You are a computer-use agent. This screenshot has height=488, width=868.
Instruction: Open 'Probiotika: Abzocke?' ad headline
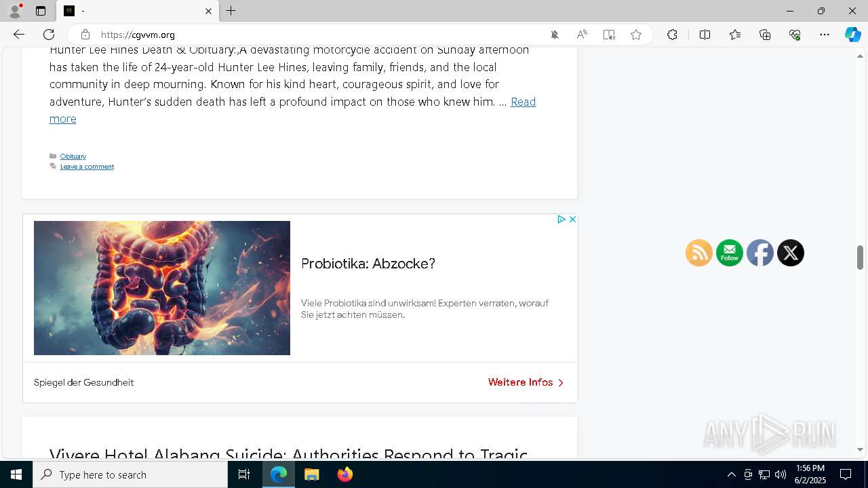[368, 264]
